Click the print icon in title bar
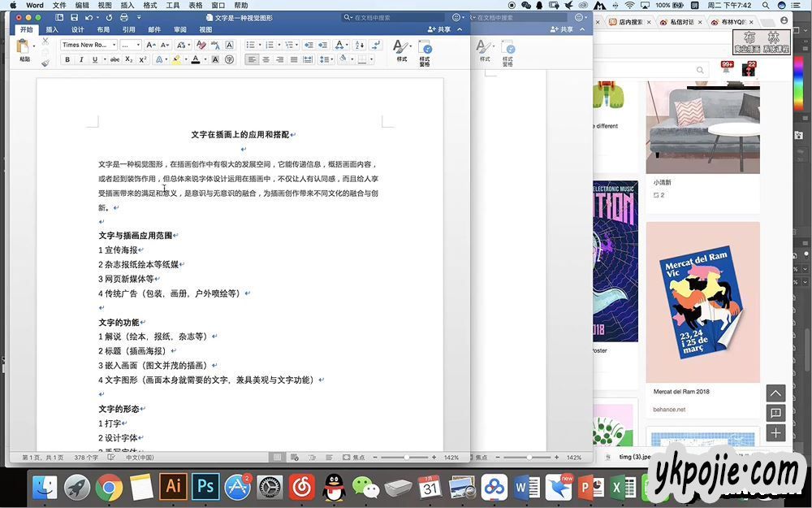The image size is (812, 508). 124,17
